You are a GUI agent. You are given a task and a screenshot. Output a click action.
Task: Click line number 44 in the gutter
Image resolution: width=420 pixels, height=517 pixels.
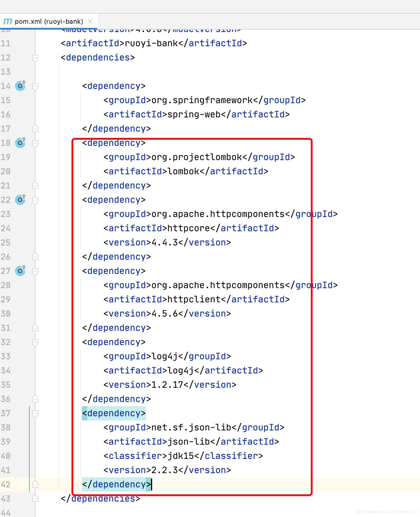click(6, 513)
